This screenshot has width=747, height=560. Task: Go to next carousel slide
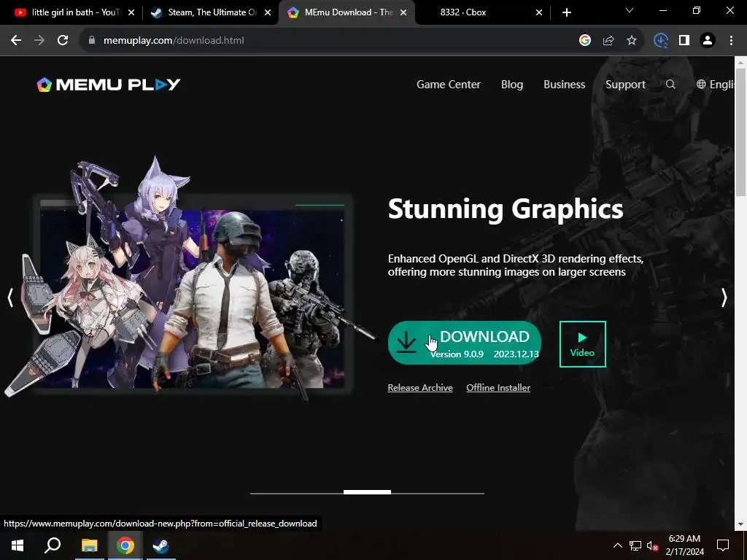click(x=724, y=297)
